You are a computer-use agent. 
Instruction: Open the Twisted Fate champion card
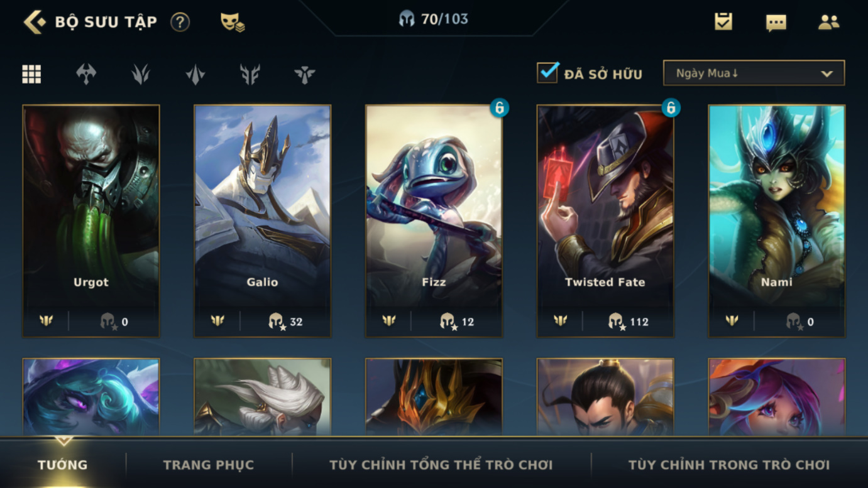605,221
